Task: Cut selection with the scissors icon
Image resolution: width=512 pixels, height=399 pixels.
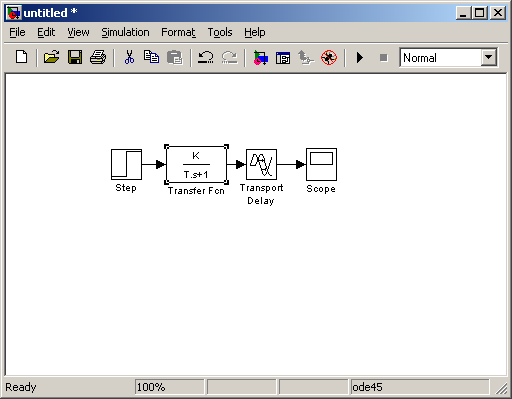Action: [x=129, y=57]
